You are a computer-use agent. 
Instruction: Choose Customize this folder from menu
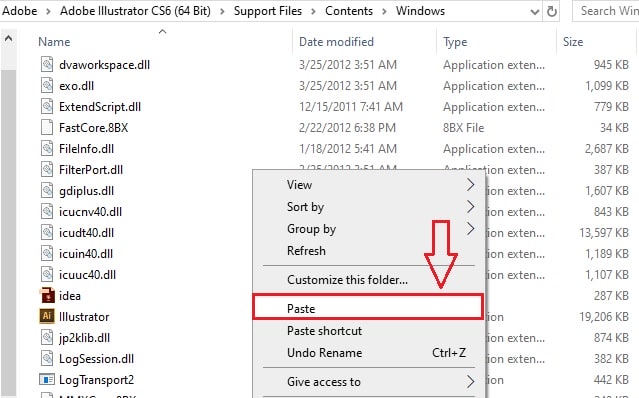(347, 280)
